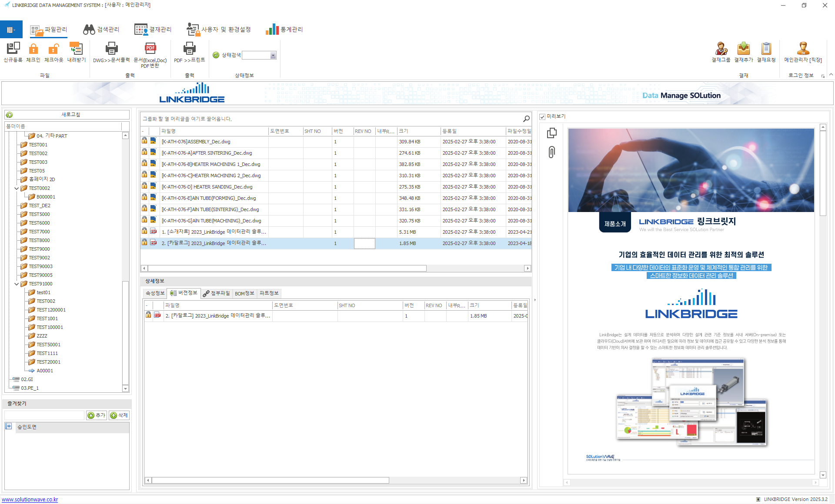This screenshot has width=835, height=504.
Task: Select the TEST5000 folder
Action: 39,214
